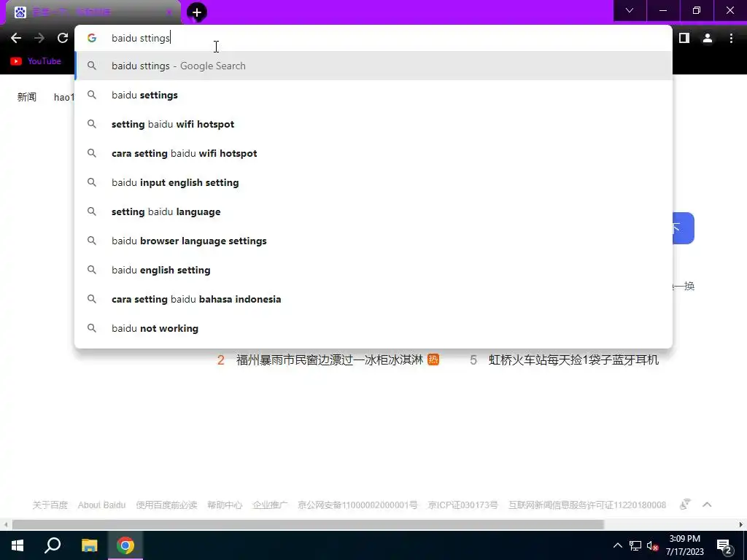Open the Chrome three-dot menu
Image resolution: width=747 pixels, height=560 pixels.
pyautogui.click(x=731, y=38)
